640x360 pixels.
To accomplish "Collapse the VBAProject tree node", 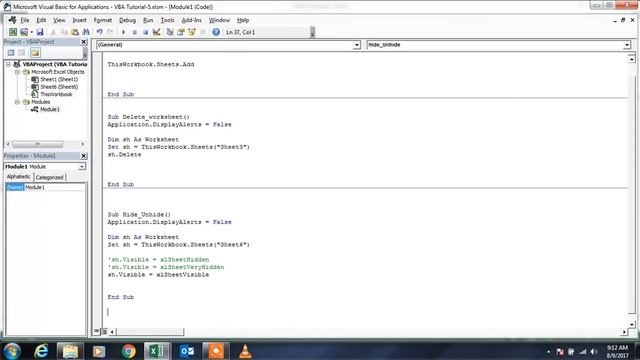I will tap(8, 64).
